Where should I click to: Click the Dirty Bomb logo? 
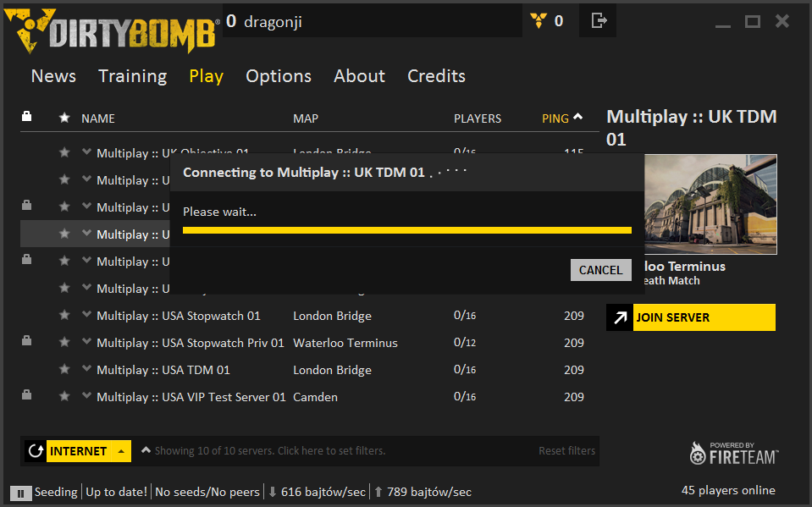click(111, 31)
